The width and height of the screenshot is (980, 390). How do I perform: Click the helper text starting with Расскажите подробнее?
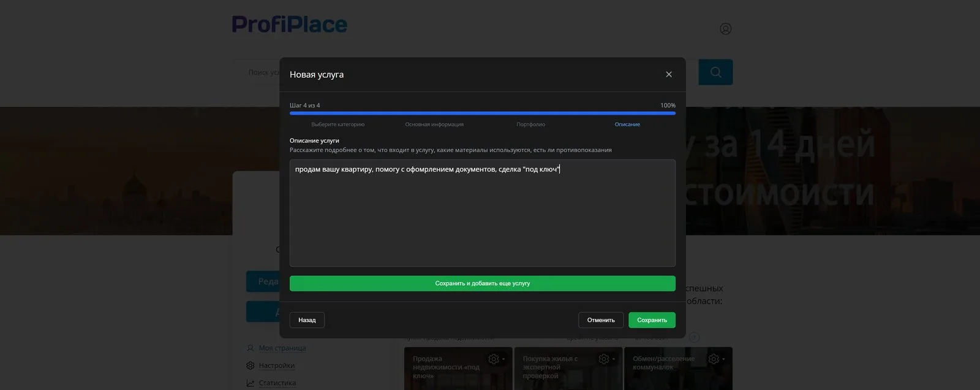pyautogui.click(x=451, y=150)
